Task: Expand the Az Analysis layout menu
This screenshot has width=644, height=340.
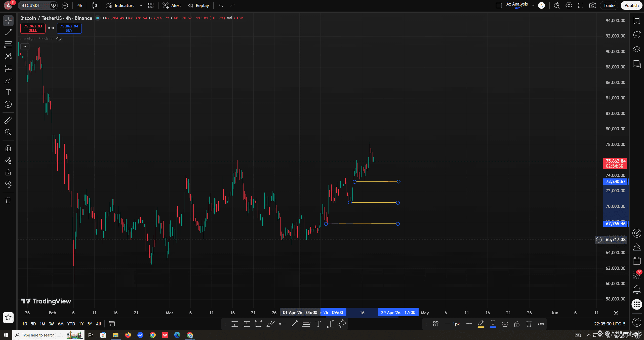Action: (x=533, y=6)
